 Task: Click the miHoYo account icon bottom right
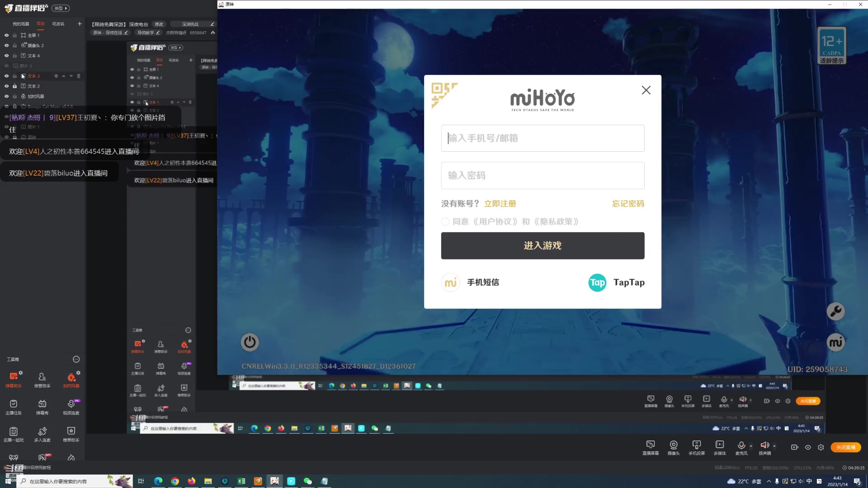[835, 343]
